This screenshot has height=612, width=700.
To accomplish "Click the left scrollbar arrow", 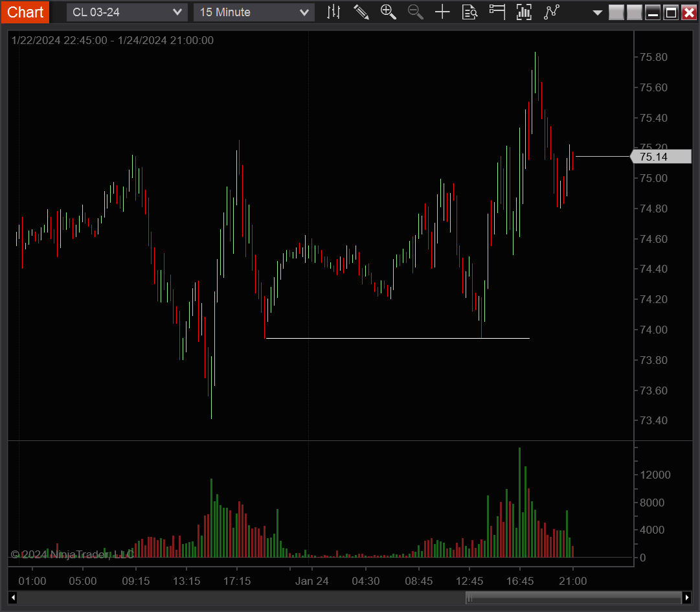I will click(x=13, y=597).
